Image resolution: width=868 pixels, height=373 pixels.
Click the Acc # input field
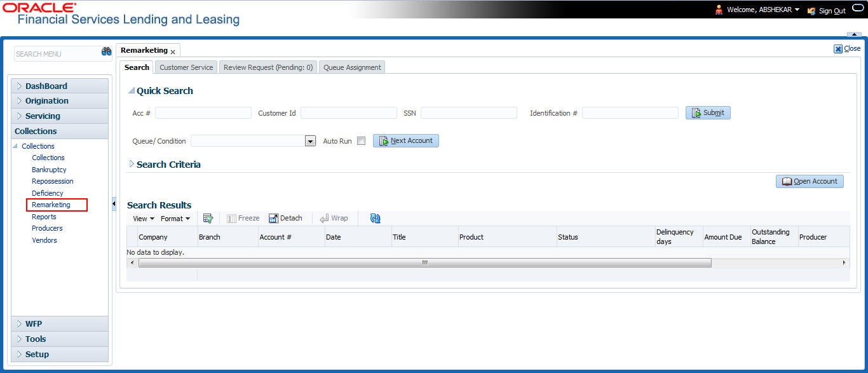pos(203,112)
